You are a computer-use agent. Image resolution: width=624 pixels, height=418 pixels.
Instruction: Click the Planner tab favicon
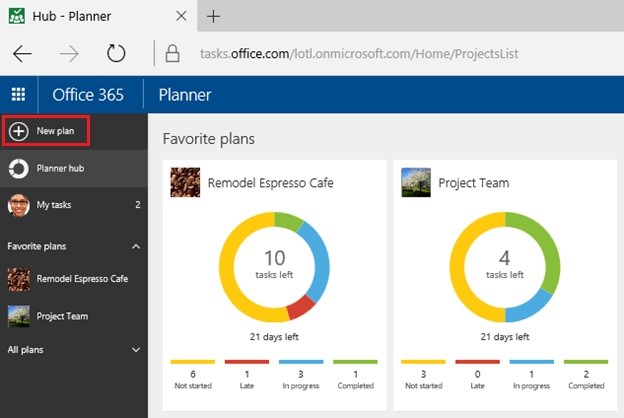(17, 16)
